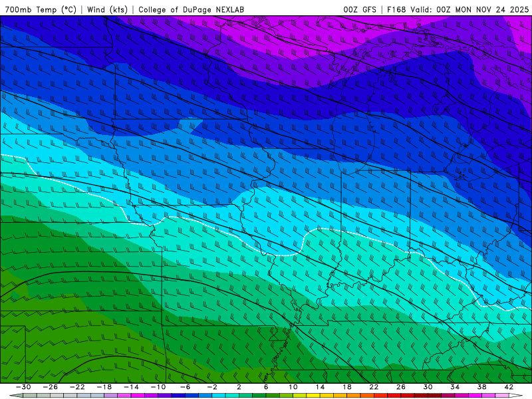Screen dimensions: 532x399
Task: Click the "700mb Temp (°C)" header text
Action: click(41, 10)
